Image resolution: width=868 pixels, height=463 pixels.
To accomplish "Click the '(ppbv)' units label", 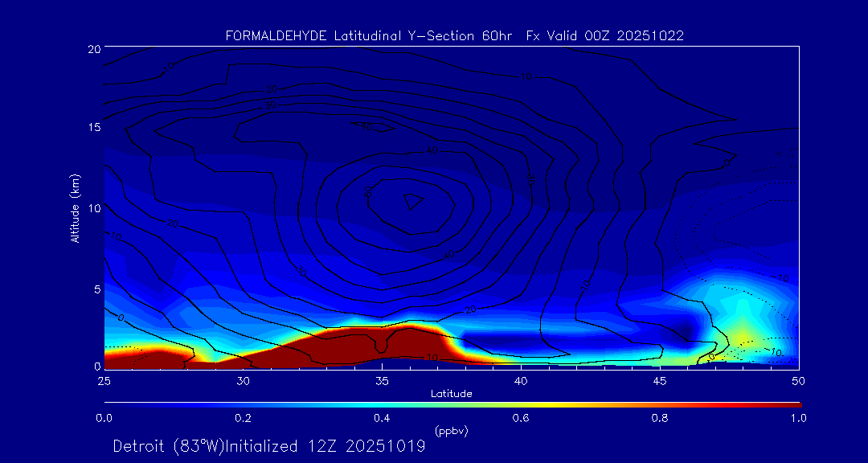I will point(452,432).
